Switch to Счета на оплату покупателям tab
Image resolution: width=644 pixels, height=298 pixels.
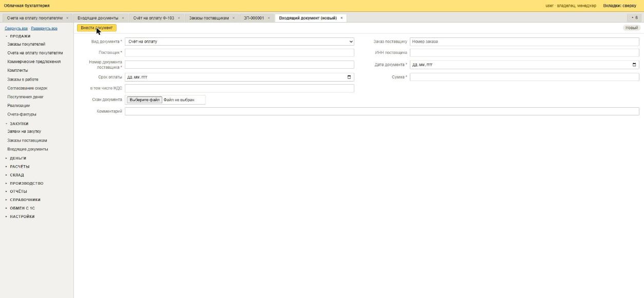click(x=34, y=18)
